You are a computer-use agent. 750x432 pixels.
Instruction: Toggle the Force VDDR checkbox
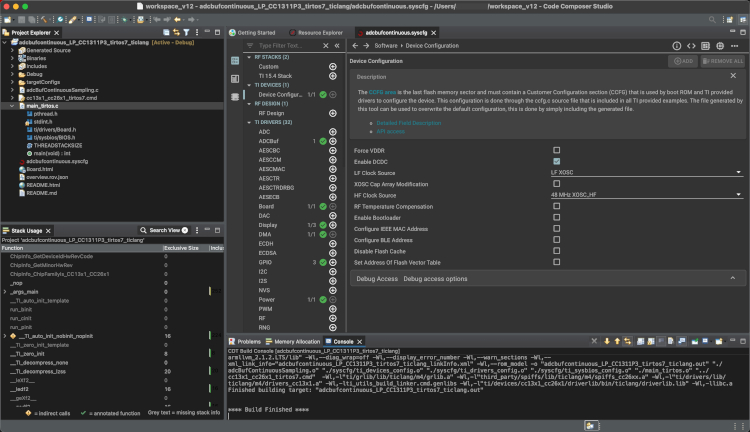point(557,150)
